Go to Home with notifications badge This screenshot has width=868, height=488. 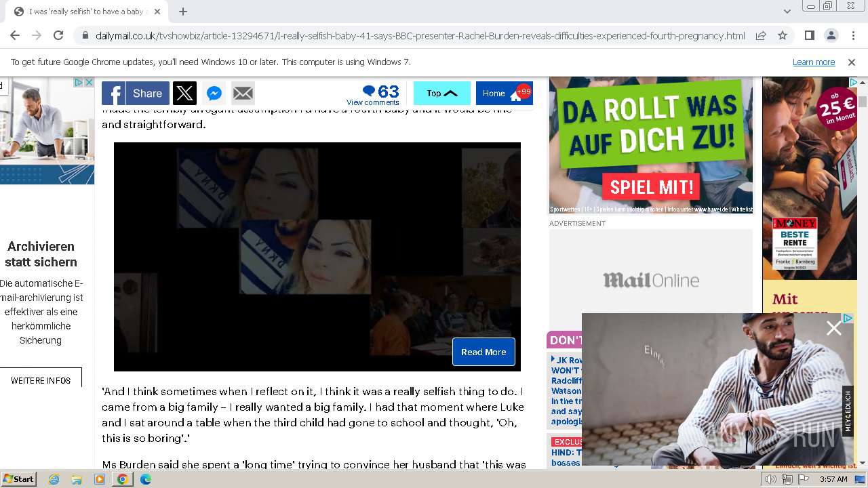[x=505, y=94]
